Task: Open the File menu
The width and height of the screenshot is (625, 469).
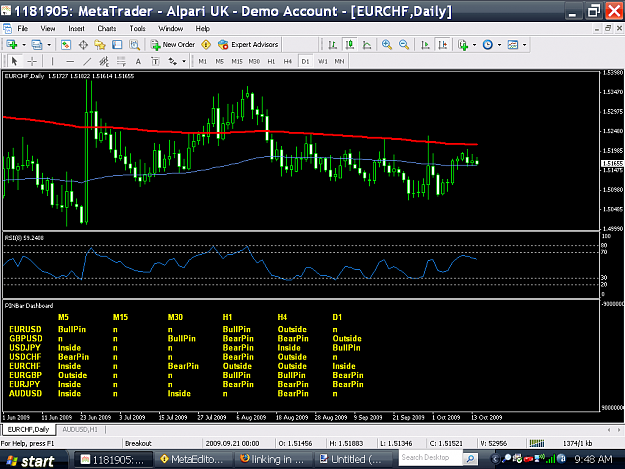Action: coord(23,28)
